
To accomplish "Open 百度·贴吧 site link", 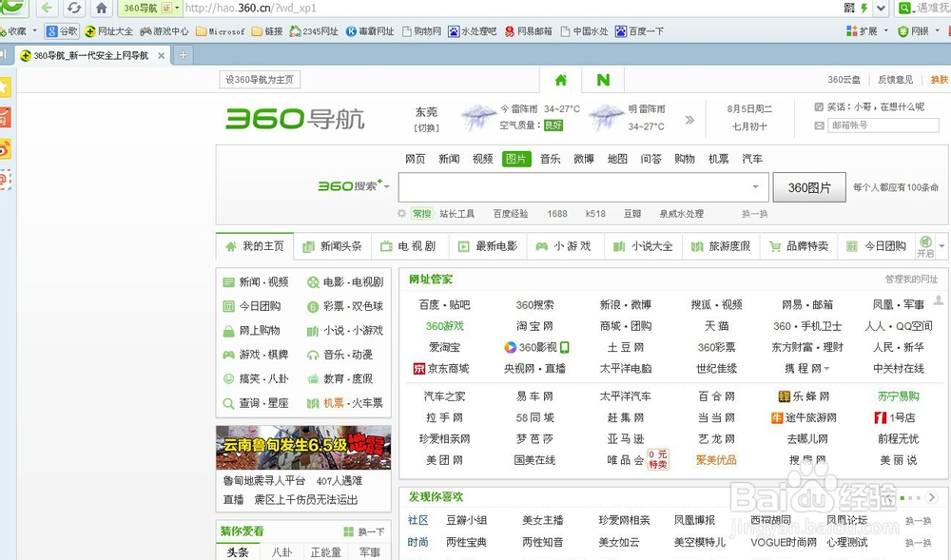I will [x=444, y=305].
